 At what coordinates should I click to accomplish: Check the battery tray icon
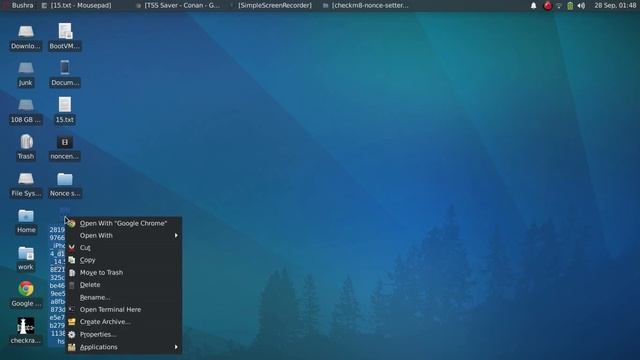tap(570, 6)
